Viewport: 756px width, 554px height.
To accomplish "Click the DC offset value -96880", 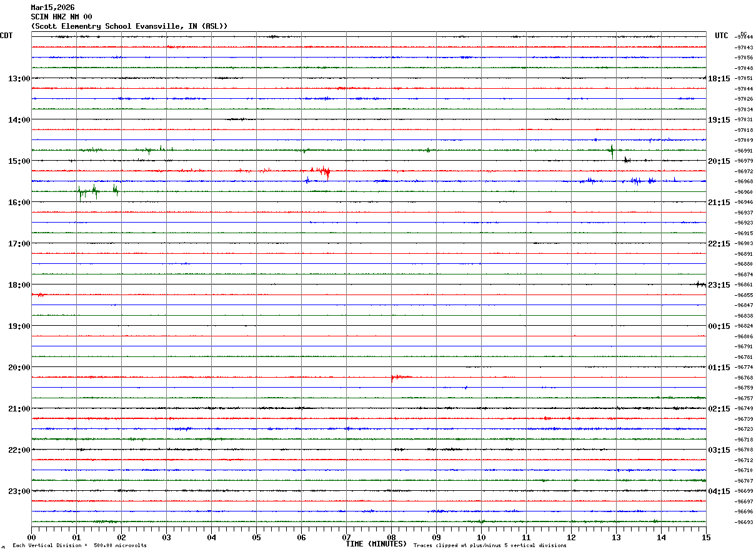I will click(x=744, y=264).
